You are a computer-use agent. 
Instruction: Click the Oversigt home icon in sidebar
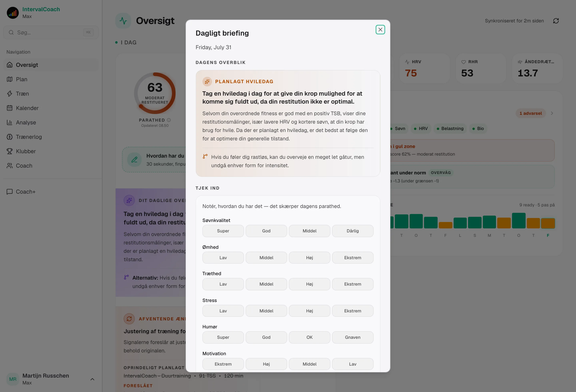(x=10, y=65)
